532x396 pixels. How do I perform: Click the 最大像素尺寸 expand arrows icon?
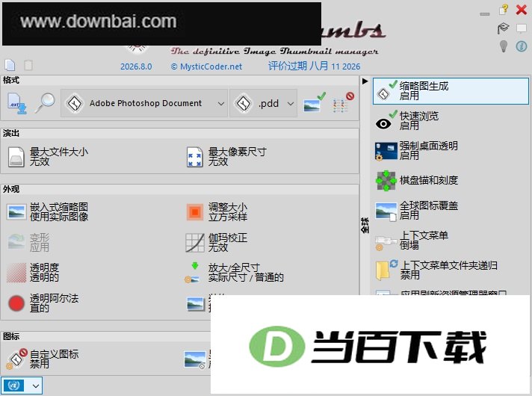195,157
